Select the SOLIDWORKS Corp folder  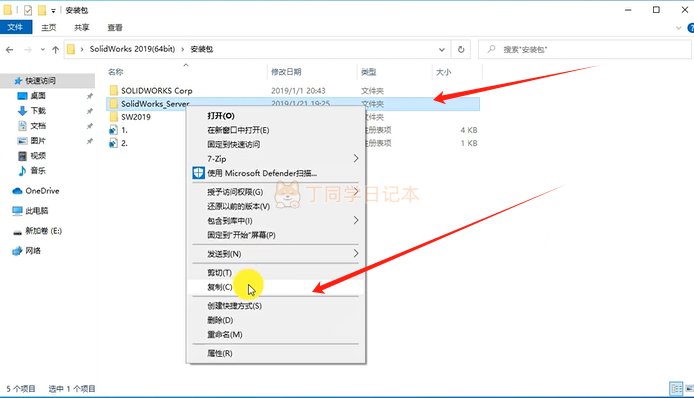pos(156,91)
